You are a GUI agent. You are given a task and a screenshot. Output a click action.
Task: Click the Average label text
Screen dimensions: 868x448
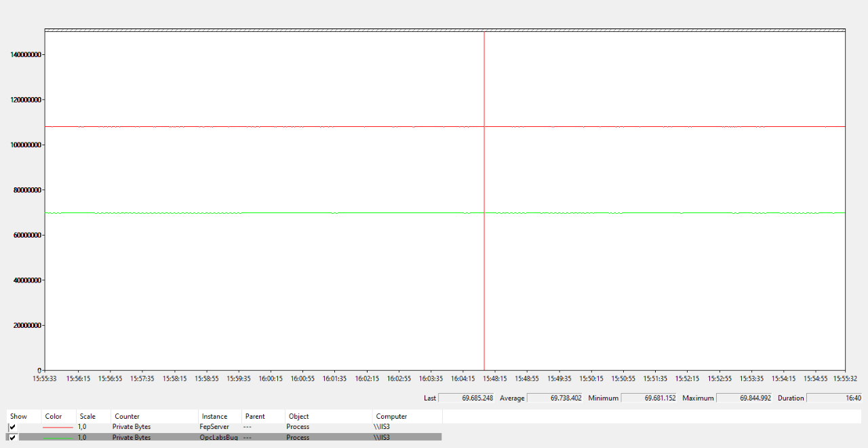coord(512,398)
